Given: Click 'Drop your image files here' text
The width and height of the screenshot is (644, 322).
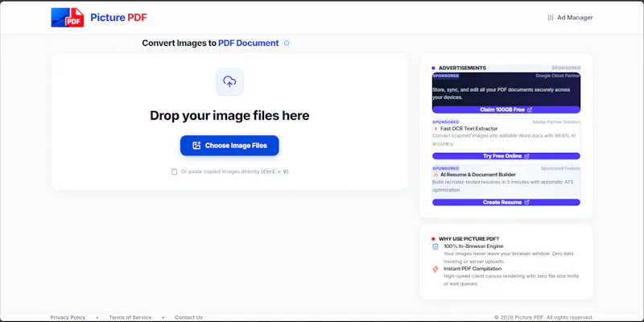Looking at the screenshot, I should [229, 115].
